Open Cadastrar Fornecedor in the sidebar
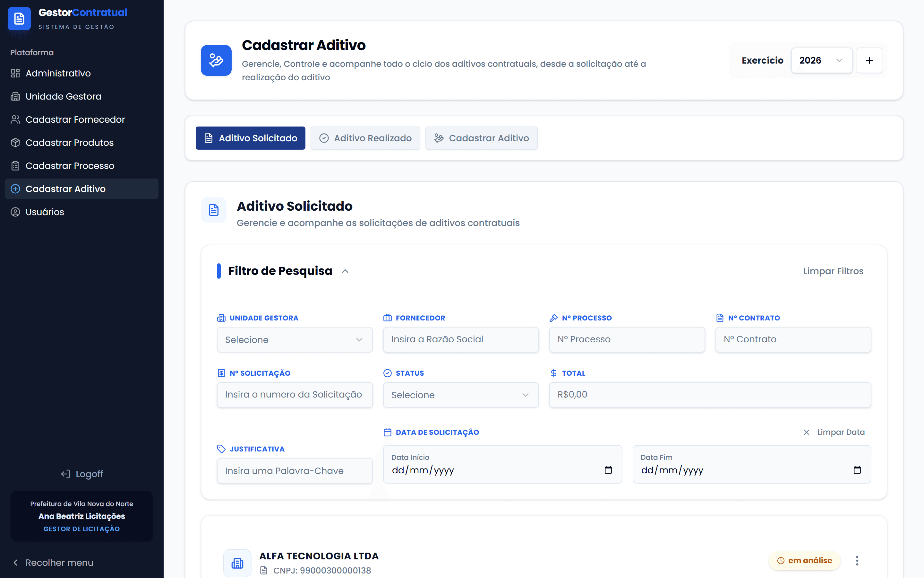The width and height of the screenshot is (924, 578). click(82, 119)
